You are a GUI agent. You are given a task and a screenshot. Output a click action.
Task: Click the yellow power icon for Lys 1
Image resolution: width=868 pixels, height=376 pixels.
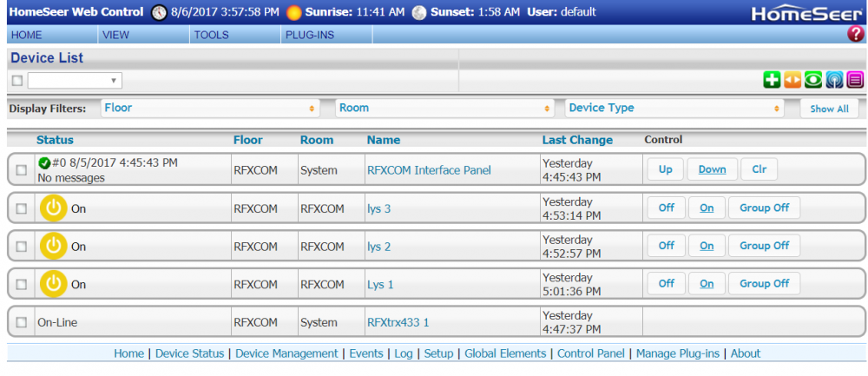click(x=54, y=284)
